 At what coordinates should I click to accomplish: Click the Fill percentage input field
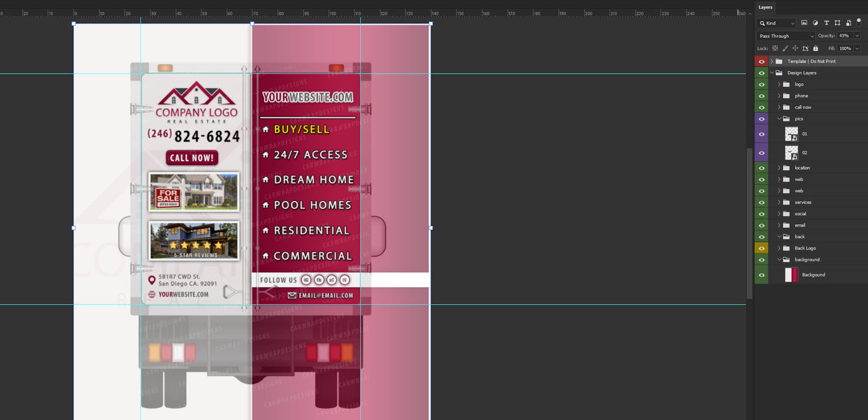tap(845, 48)
